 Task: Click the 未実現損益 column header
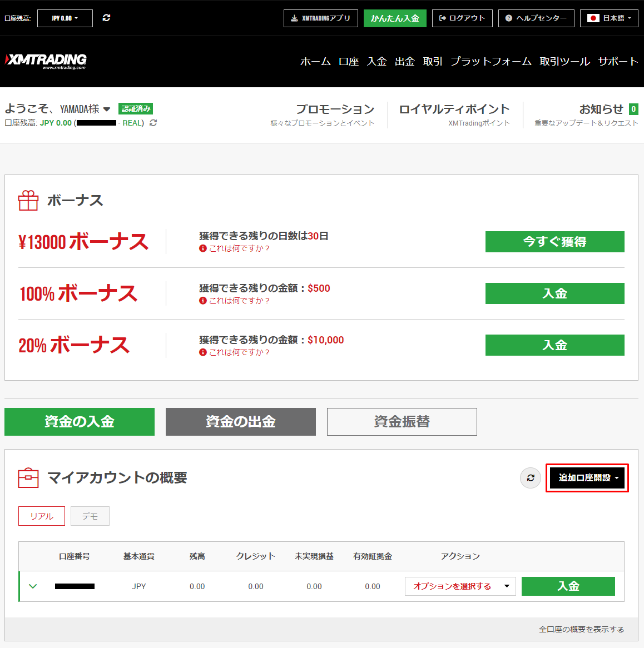314,556
